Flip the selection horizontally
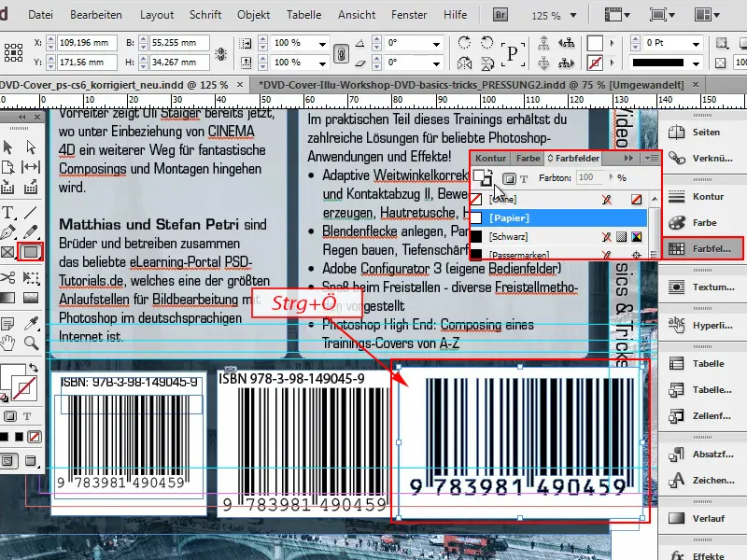747x560 pixels. pos(464,63)
